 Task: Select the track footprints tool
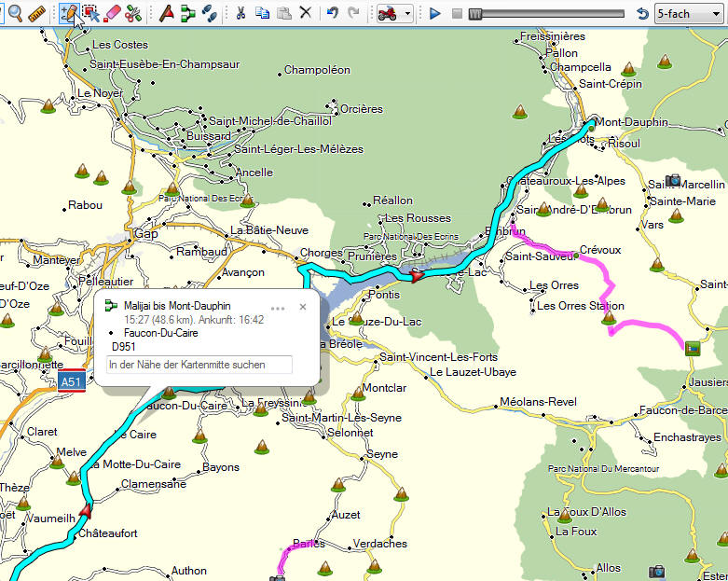point(210,13)
